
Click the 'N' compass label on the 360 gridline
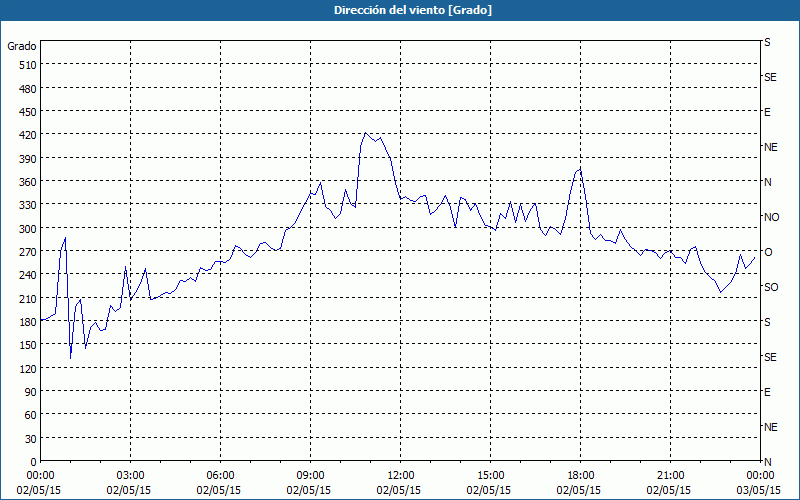click(x=768, y=182)
